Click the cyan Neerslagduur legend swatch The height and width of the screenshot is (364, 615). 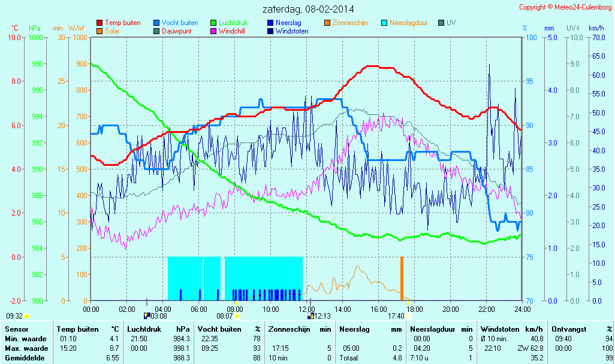click(x=384, y=23)
